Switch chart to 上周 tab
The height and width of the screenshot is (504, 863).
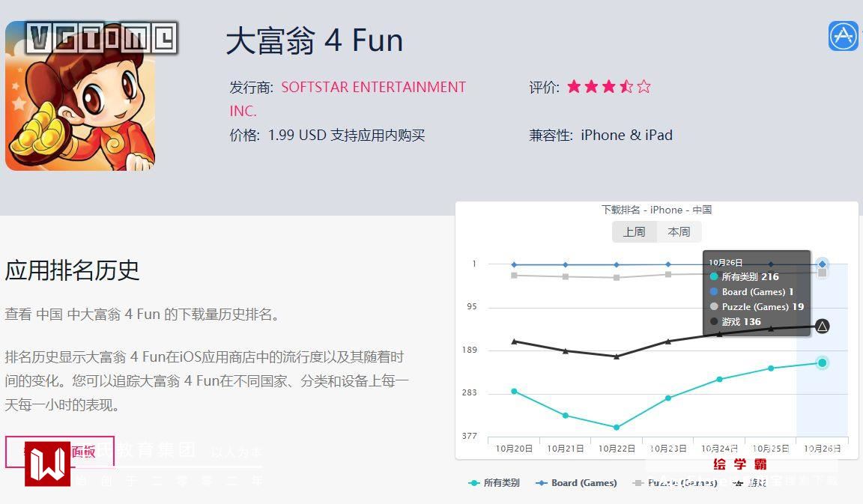point(634,232)
